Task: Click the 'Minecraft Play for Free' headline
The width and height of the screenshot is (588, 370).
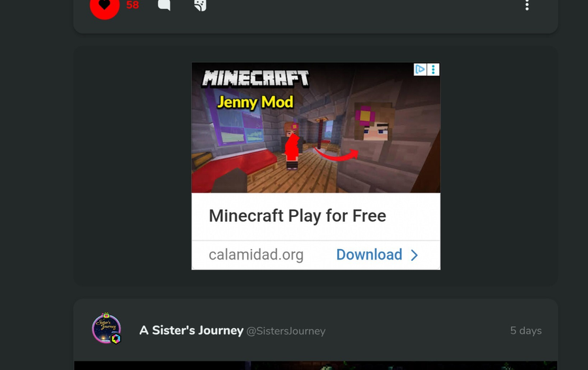Action: pos(297,216)
